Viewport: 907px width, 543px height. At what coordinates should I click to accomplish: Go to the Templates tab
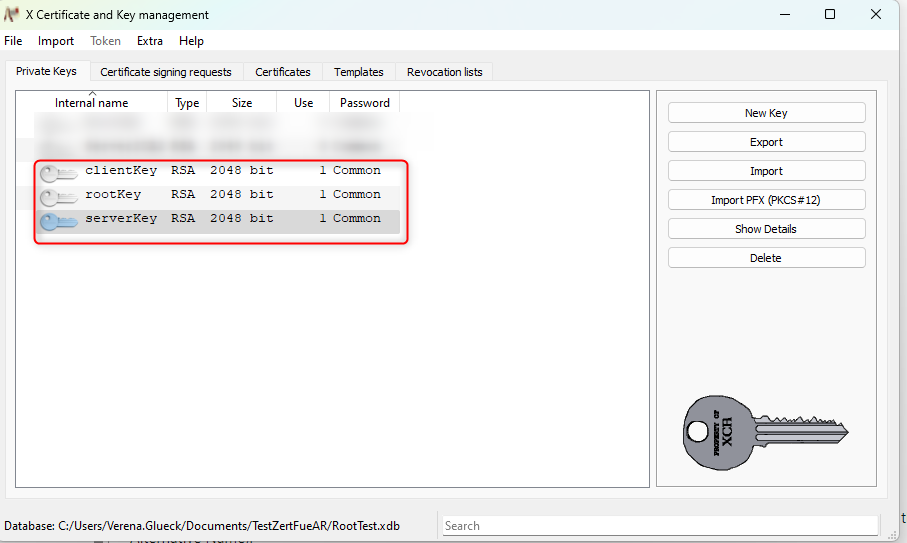pos(359,72)
